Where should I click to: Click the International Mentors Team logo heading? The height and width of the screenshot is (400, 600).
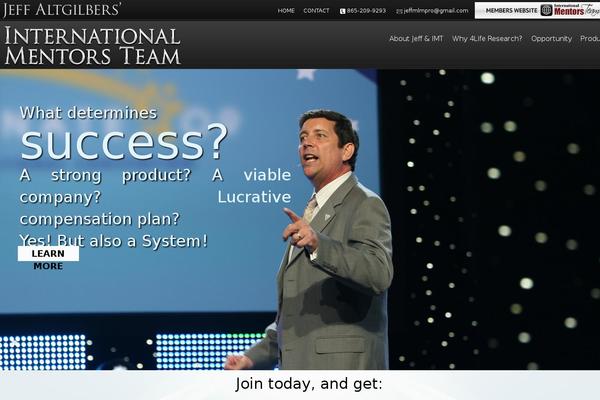coord(92,46)
